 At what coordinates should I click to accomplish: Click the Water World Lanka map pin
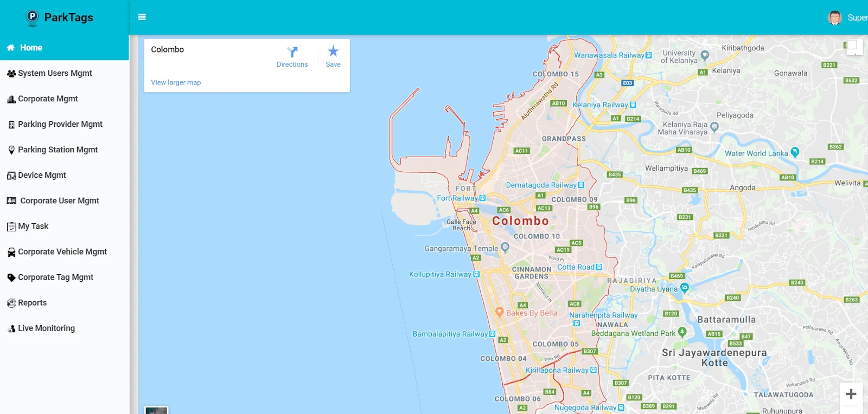coord(795,152)
